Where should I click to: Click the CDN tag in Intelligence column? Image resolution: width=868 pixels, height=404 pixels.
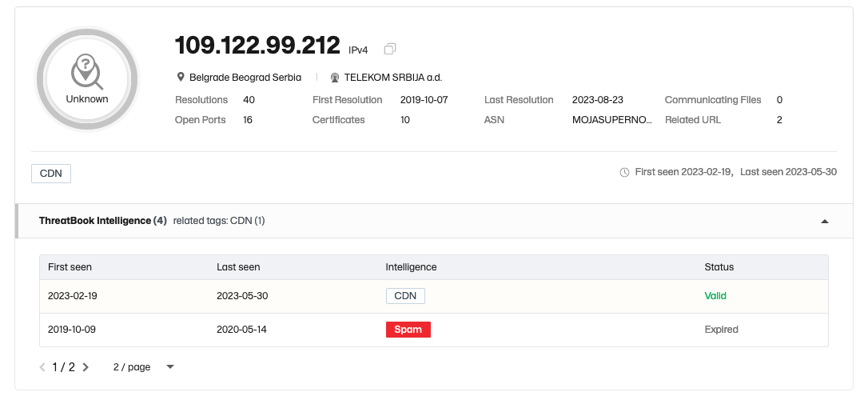pyautogui.click(x=405, y=296)
